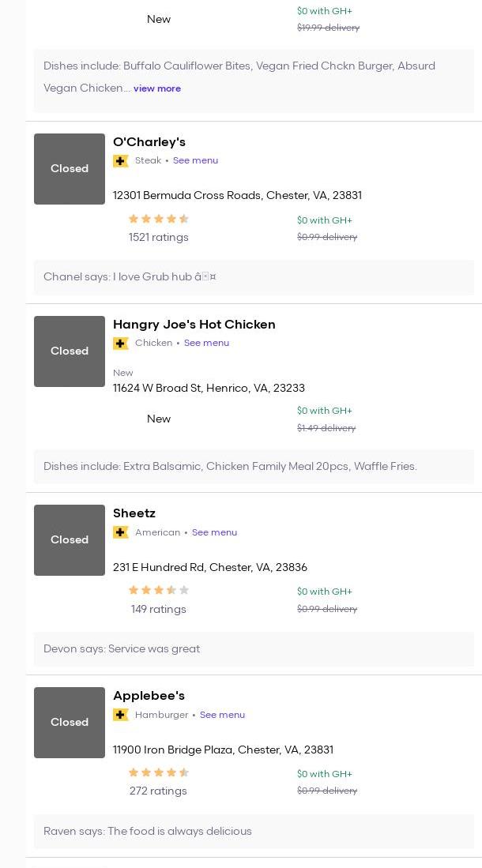Open See menu for Hangry Joe's Hot Chicken

click(x=206, y=343)
